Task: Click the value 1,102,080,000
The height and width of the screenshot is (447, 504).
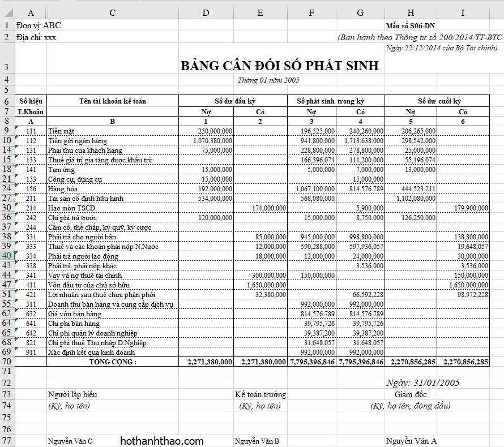Action: [x=416, y=199]
